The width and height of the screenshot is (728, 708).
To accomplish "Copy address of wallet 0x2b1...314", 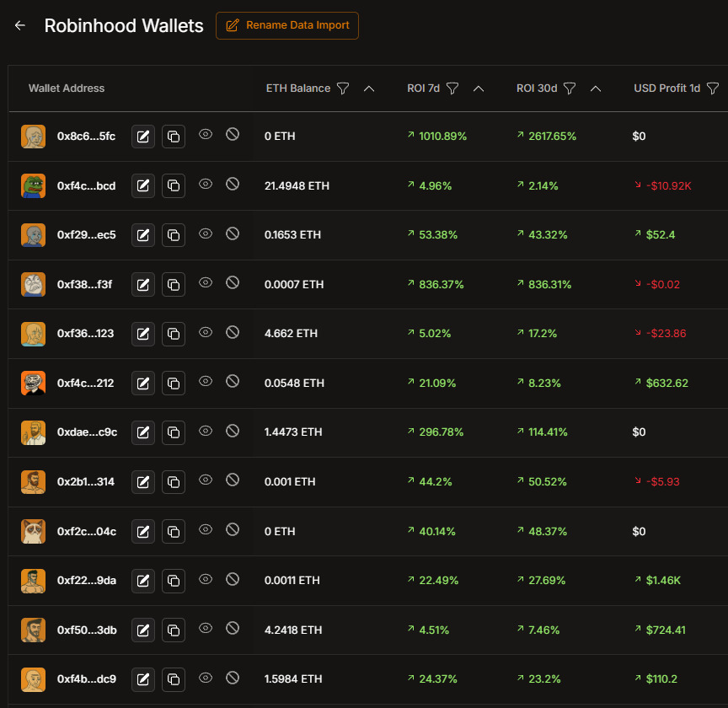I will (x=174, y=482).
